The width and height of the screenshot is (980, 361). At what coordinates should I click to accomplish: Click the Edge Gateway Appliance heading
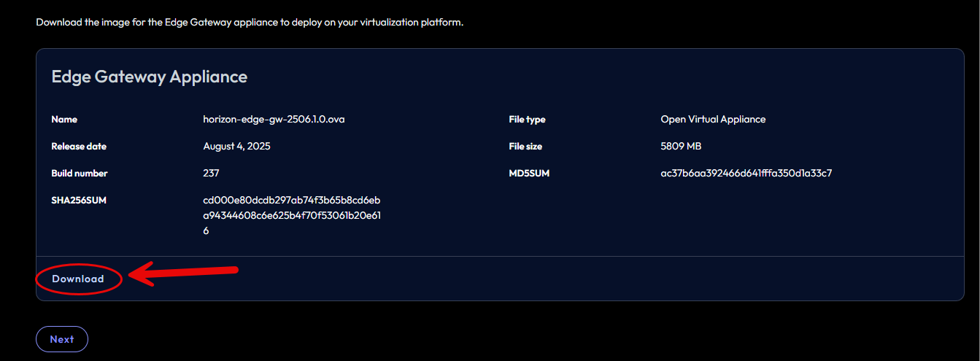coord(149,77)
